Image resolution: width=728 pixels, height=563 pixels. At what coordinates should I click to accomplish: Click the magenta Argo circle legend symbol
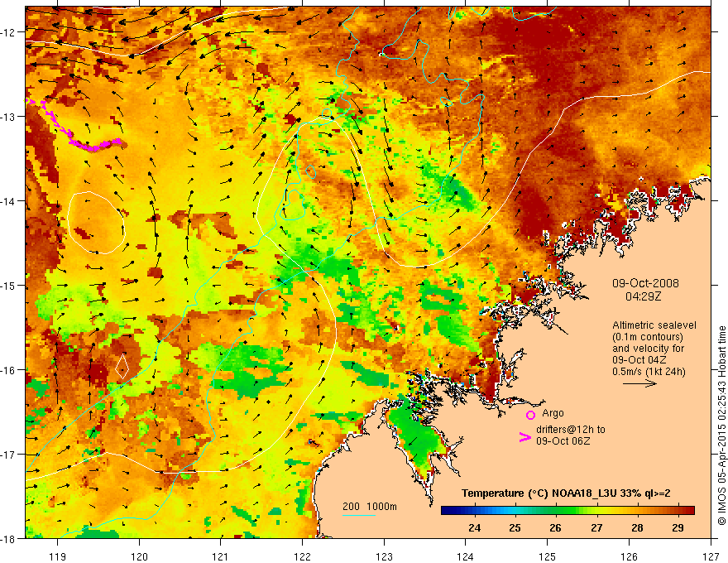530,415
